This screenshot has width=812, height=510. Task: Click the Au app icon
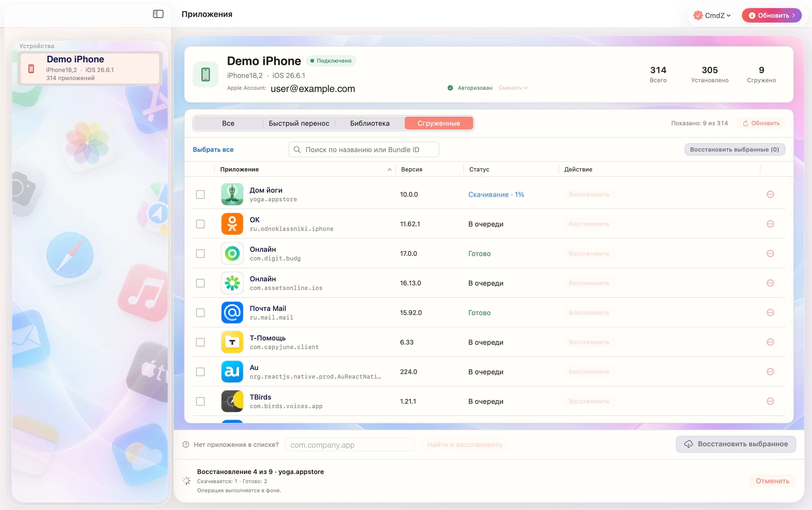click(232, 372)
